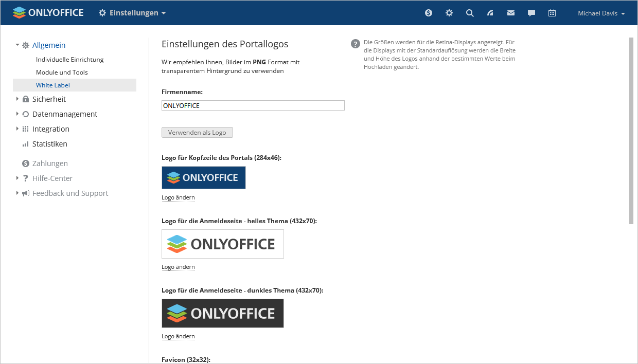The height and width of the screenshot is (364, 638).
Task: Open Talk via the chat bubble icon
Action: [x=531, y=13]
